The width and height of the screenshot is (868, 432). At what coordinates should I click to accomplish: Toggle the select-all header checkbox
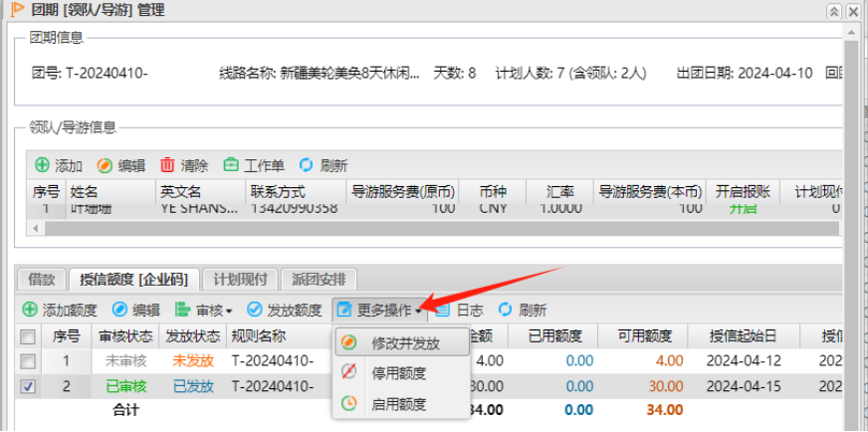point(29,335)
